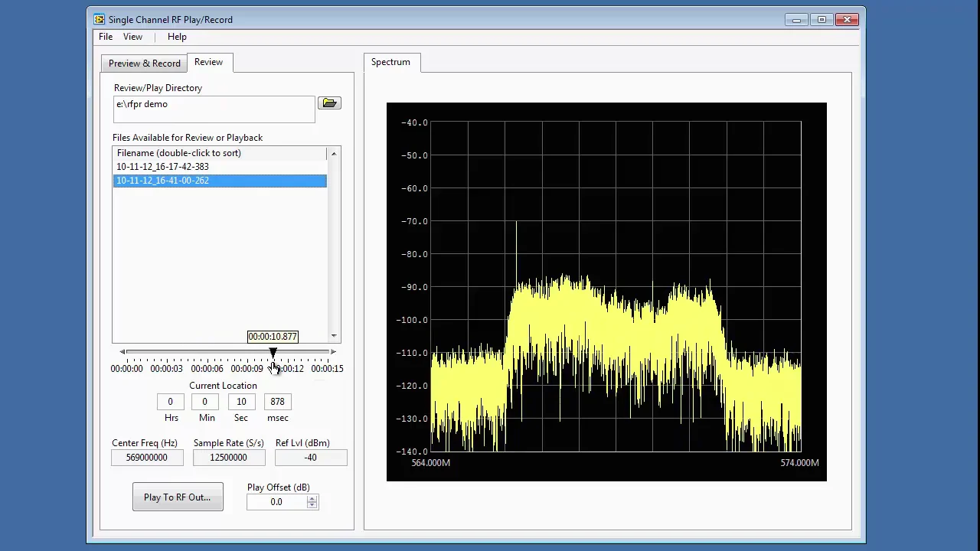This screenshot has height=551, width=980.
Task: Click the -140.0 y-axis label
Action: point(412,452)
